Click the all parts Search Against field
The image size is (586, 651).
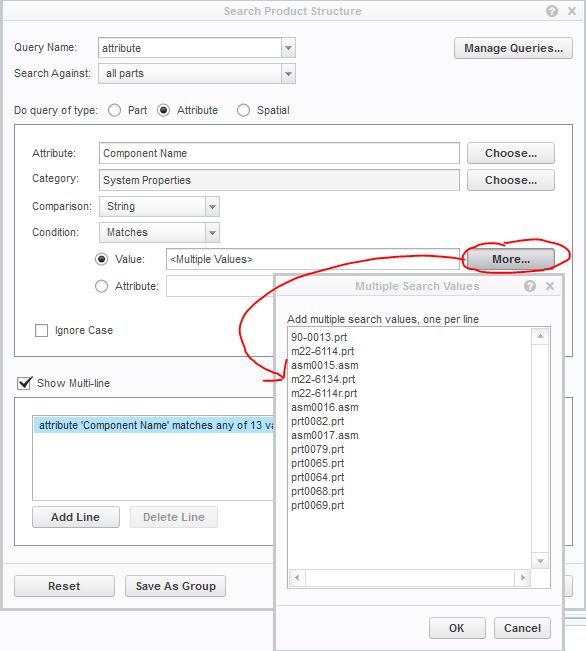(190, 74)
